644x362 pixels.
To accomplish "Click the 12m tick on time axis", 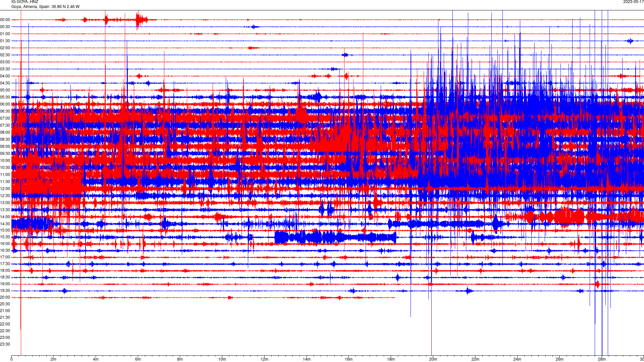I will pos(264,359).
